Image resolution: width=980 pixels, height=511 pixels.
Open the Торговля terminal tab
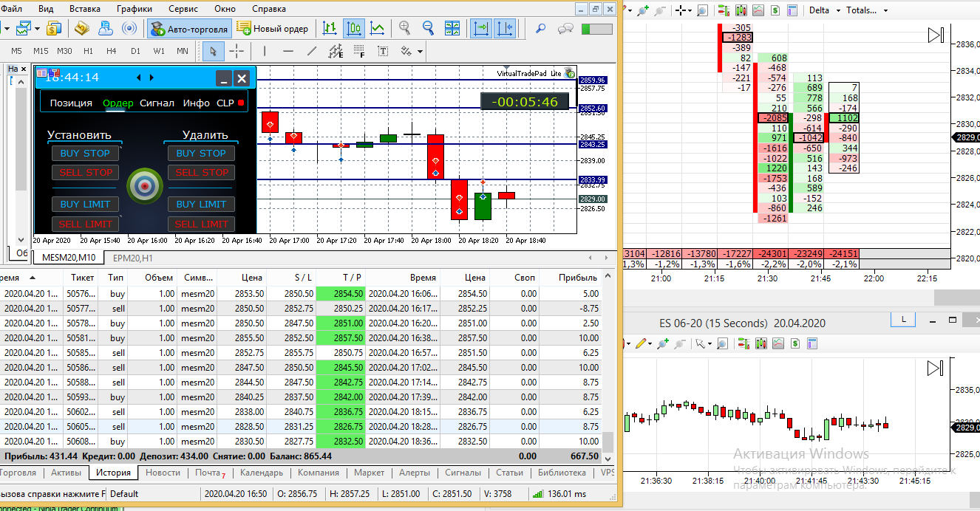18,473
